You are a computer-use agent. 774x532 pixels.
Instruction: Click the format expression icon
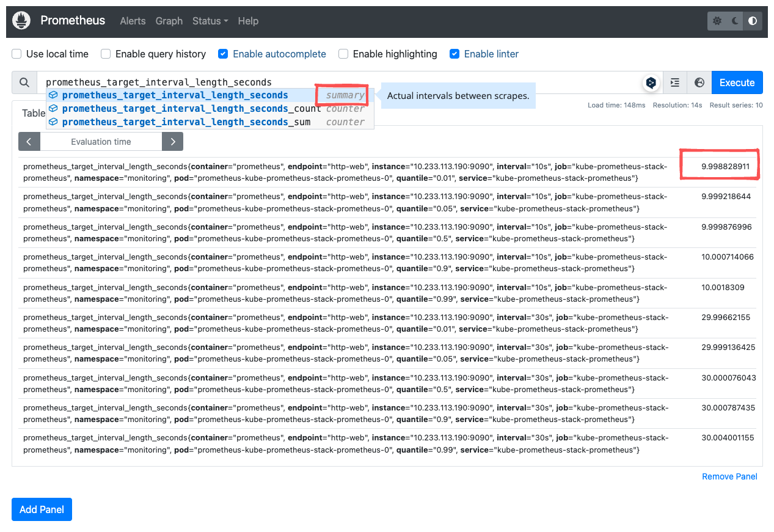pos(675,82)
